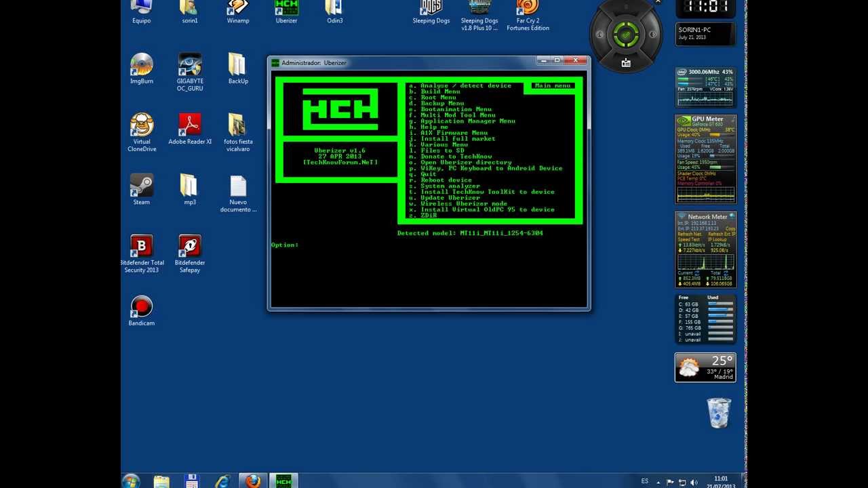Click the CPU meter gadget showing 3000.06Mhz
Screen dimensions: 868x488
tap(705, 87)
